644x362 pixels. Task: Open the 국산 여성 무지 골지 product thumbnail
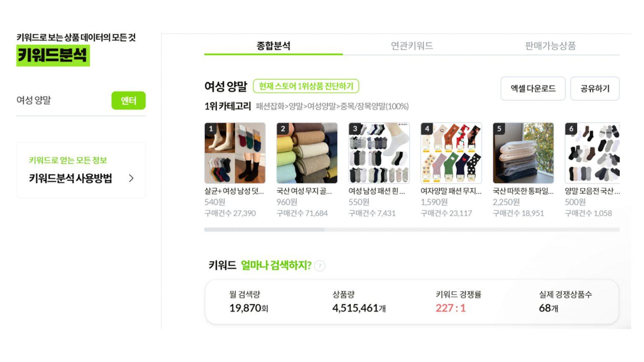coord(307,153)
